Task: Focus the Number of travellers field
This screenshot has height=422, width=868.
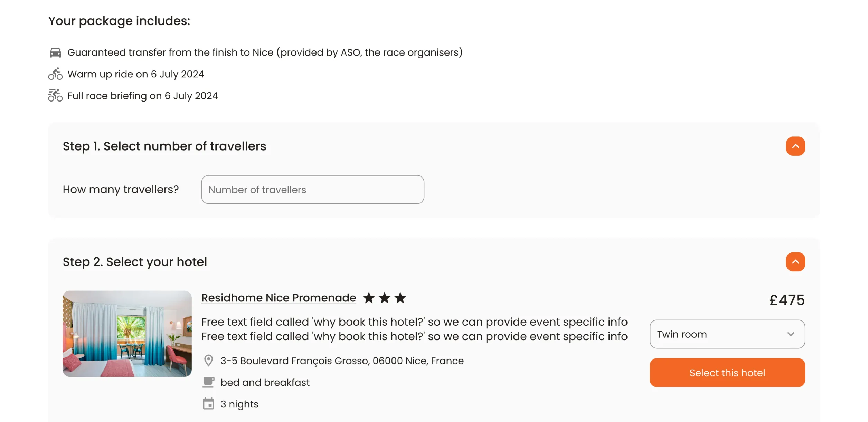Action: coord(312,190)
